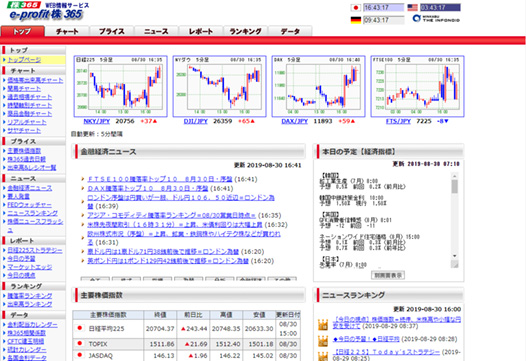Open CFTC建玉明細 sidebar link

pos(26,341)
